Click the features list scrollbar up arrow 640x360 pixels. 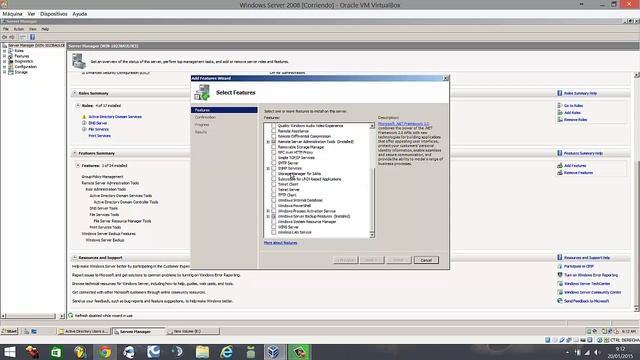click(372, 126)
